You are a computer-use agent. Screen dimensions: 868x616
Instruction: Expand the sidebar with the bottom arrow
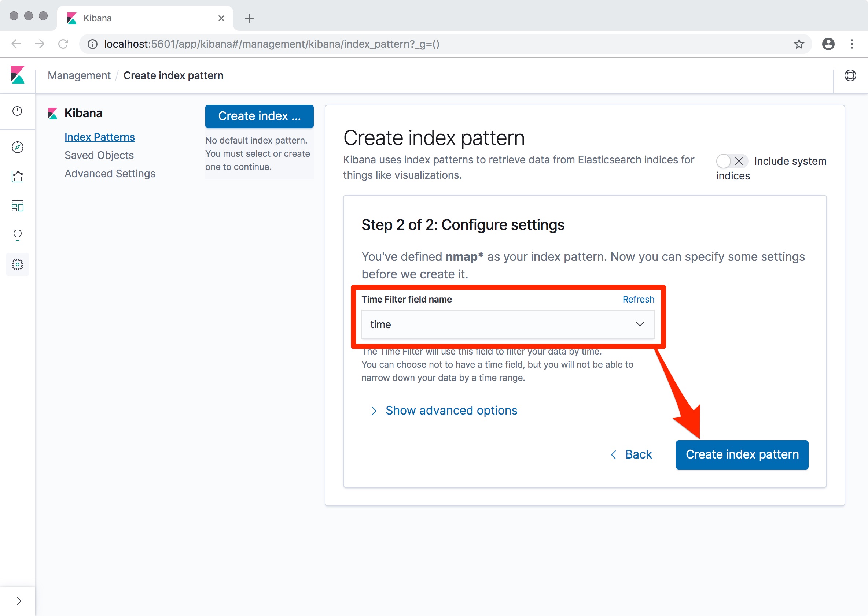[x=18, y=601]
